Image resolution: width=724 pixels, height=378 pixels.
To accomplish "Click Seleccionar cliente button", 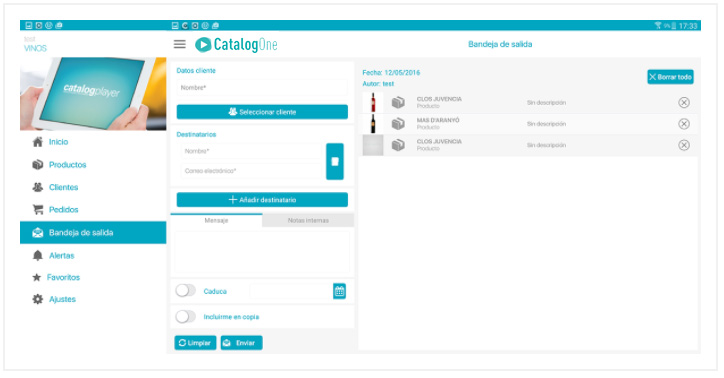I will 262,112.
